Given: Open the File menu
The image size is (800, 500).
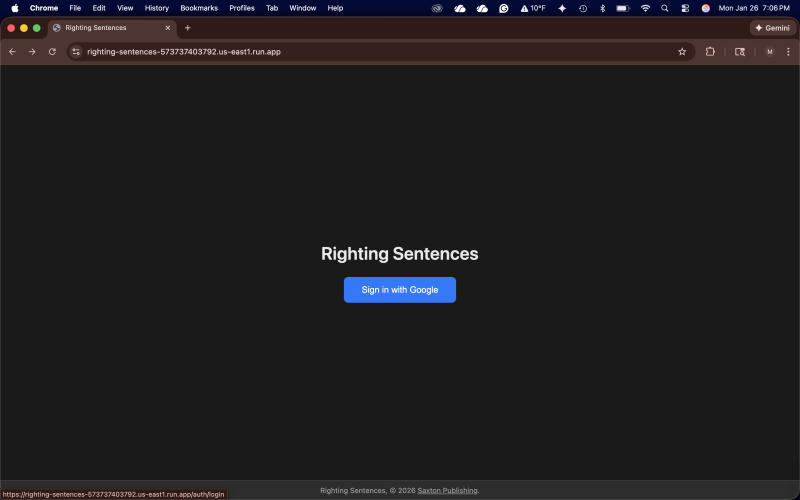Looking at the screenshot, I should 75,8.
